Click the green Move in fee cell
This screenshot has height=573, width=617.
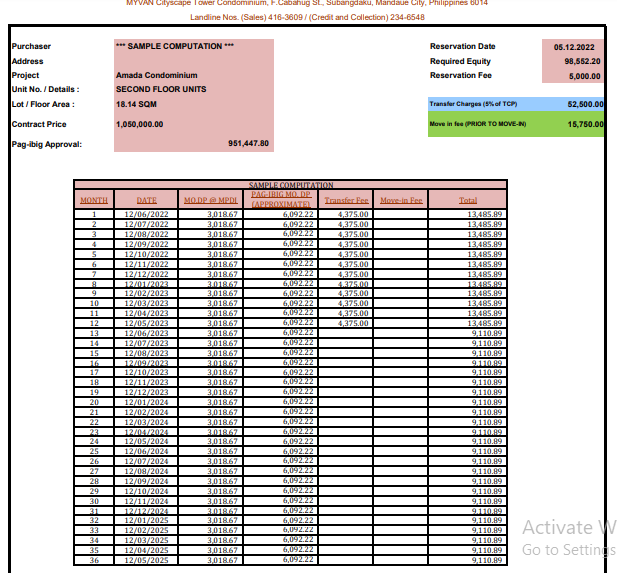(x=516, y=124)
